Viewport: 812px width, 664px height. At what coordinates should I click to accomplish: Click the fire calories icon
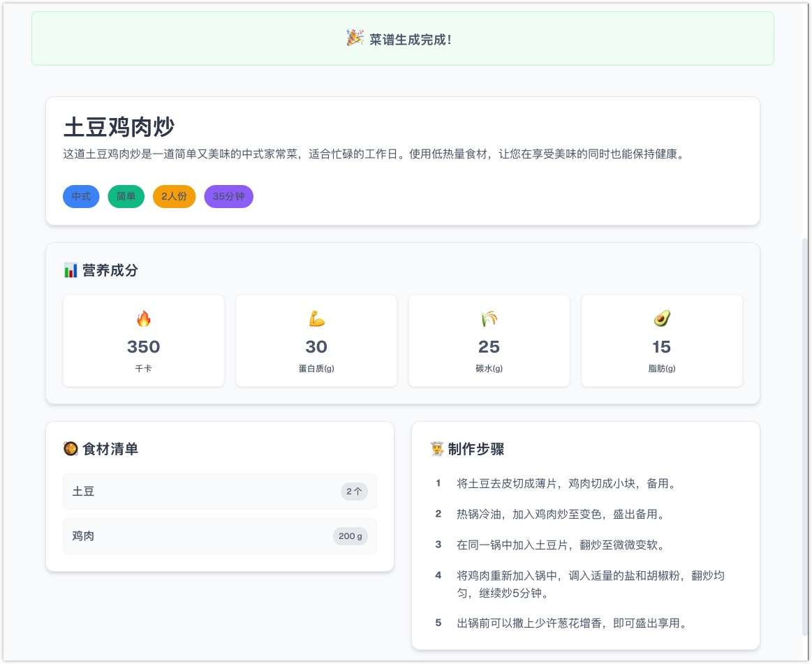click(x=144, y=319)
